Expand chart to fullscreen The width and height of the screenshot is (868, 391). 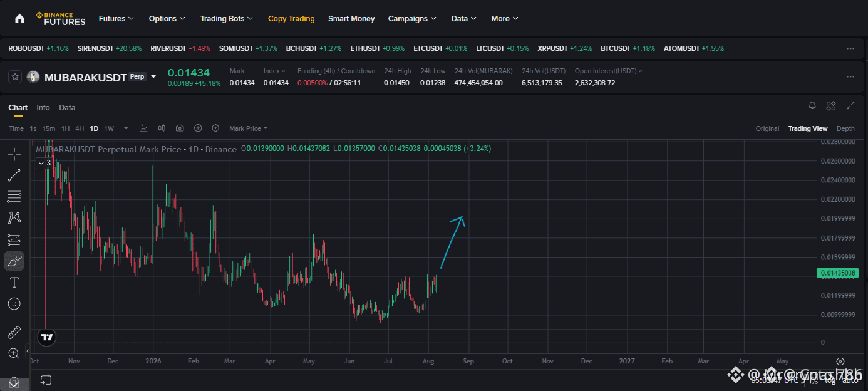pyautogui.click(x=850, y=106)
